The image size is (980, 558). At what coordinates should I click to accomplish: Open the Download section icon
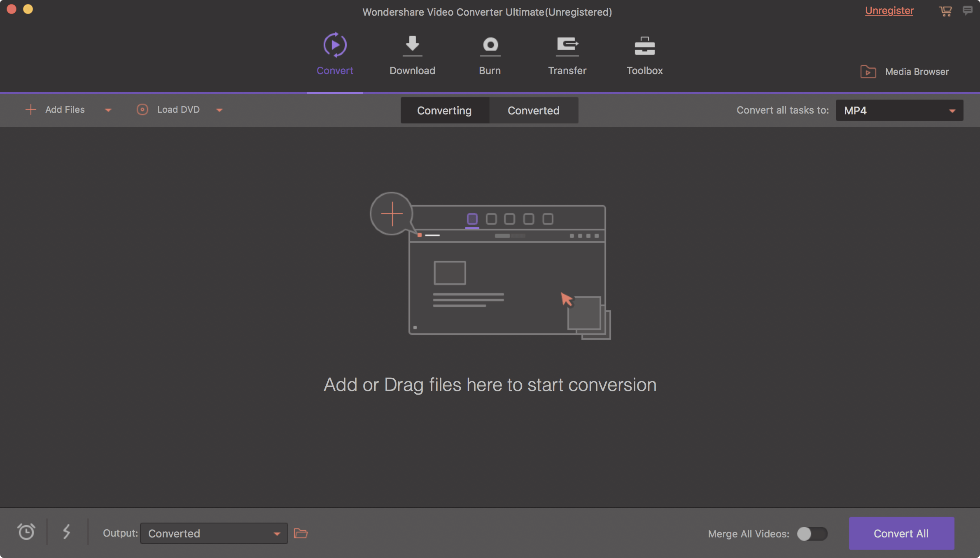(x=412, y=46)
